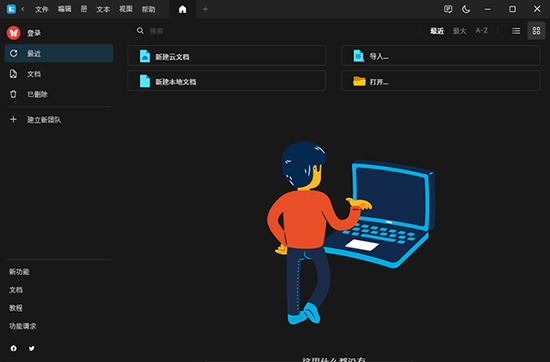Click the 导入 import file icon
Image resolution: width=550 pixels, height=362 pixels.
358,56
